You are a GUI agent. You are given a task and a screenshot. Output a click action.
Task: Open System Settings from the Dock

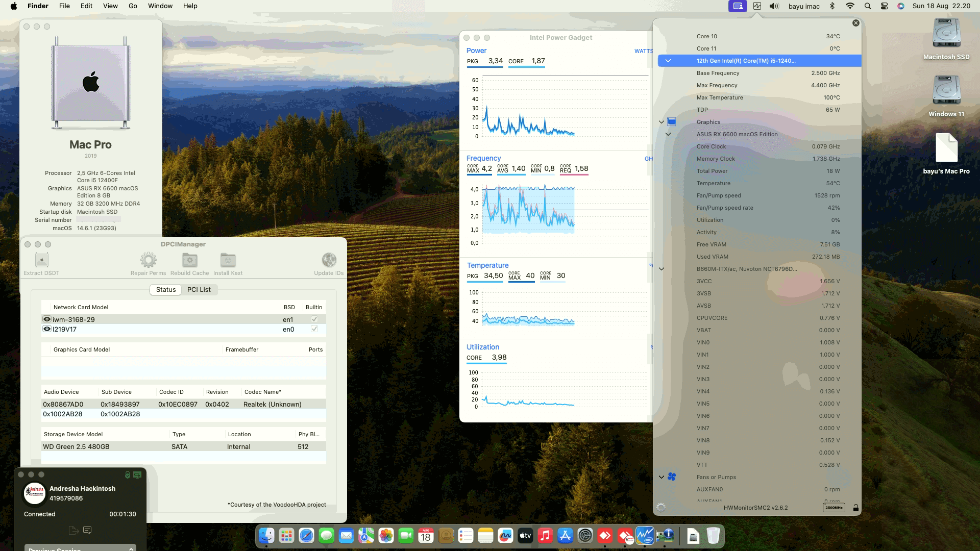pyautogui.click(x=585, y=536)
